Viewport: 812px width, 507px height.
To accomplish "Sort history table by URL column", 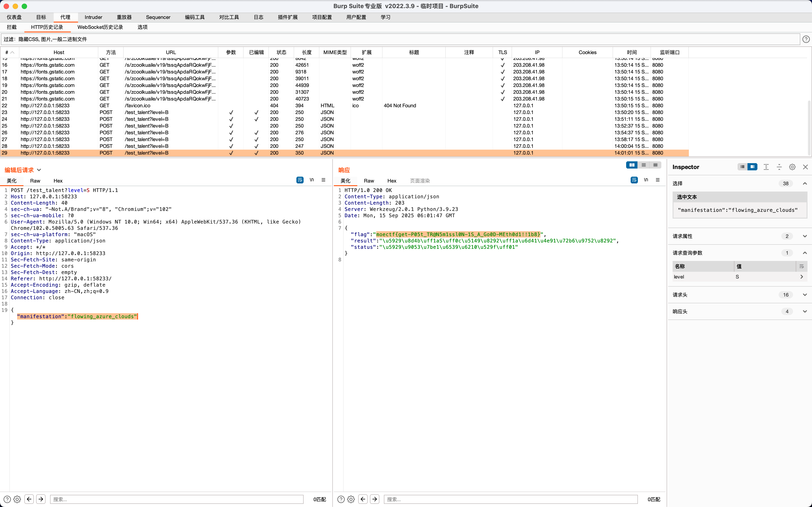I will 171,52.
